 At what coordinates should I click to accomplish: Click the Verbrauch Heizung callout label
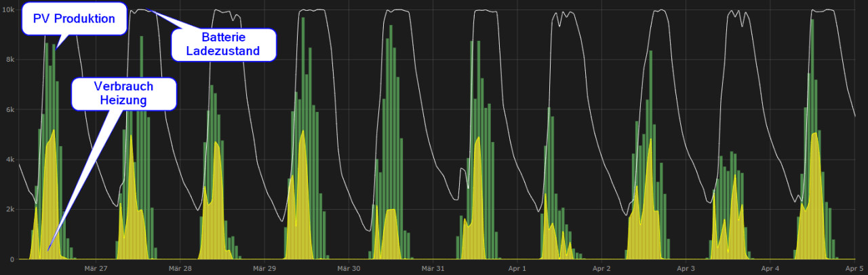point(123,94)
